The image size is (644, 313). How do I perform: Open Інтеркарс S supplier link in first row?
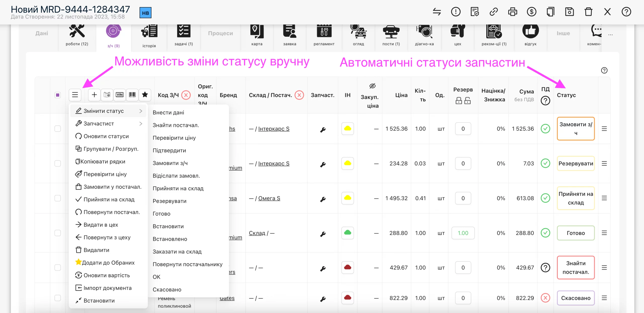(274, 129)
